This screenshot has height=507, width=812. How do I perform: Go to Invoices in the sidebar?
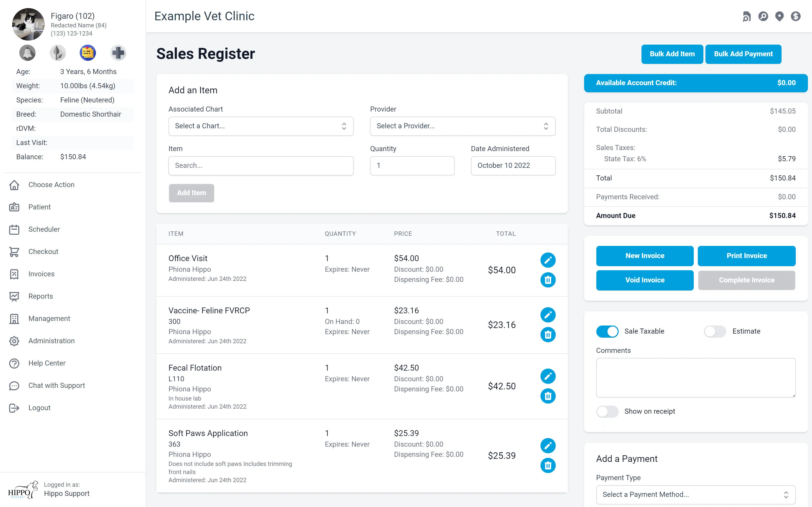41,274
